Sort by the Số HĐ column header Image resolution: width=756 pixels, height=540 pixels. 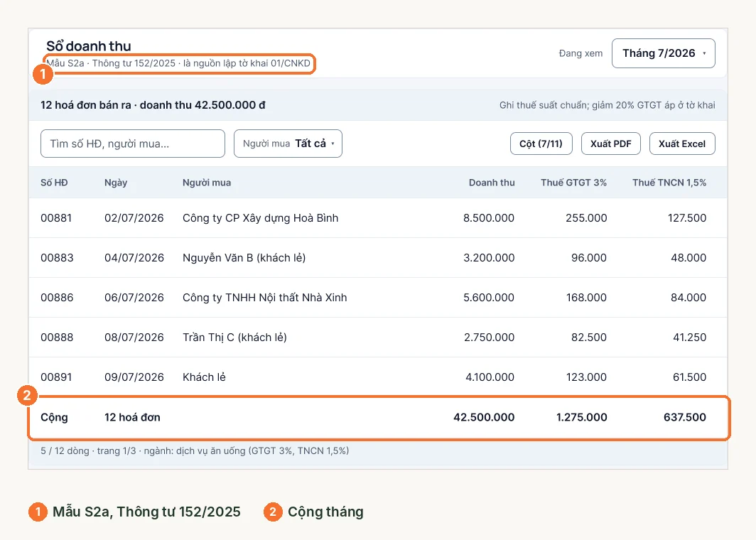(54, 183)
